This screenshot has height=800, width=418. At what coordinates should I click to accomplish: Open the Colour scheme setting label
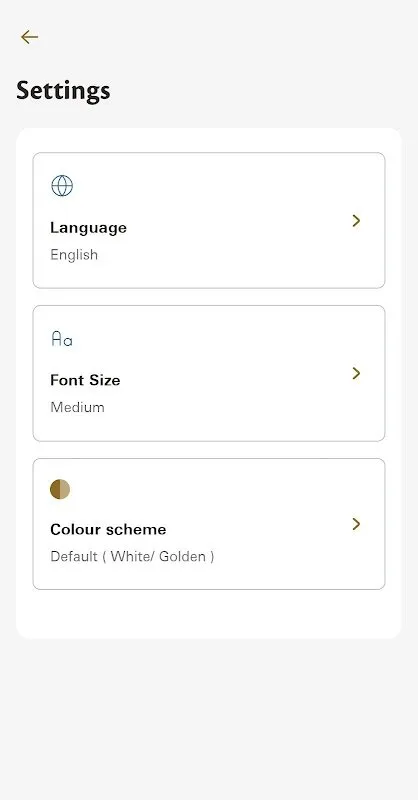(108, 530)
